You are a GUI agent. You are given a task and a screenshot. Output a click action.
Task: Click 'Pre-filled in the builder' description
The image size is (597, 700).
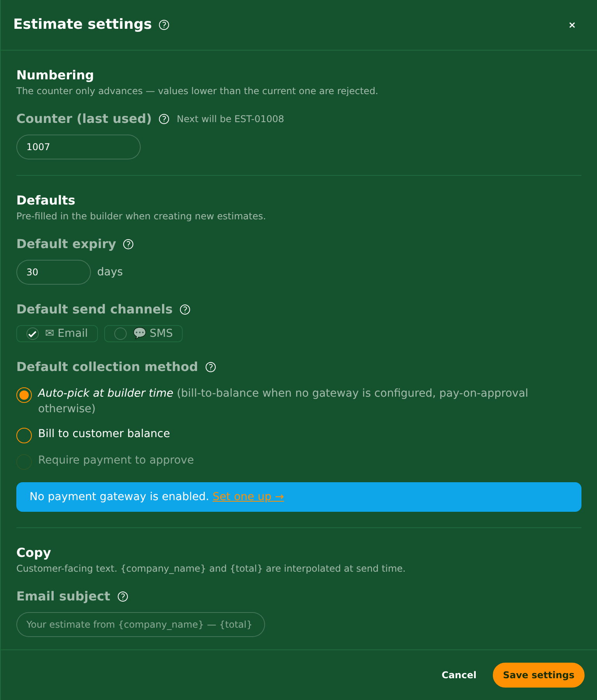pyautogui.click(x=141, y=216)
